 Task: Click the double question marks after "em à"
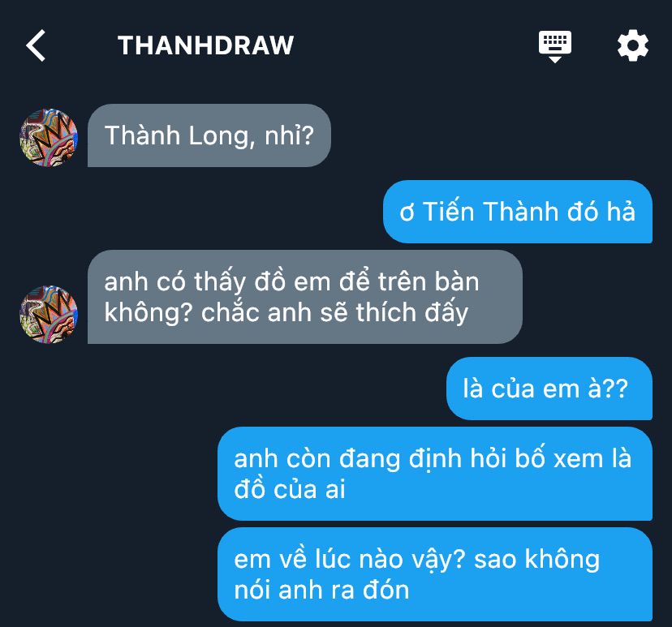(617, 389)
